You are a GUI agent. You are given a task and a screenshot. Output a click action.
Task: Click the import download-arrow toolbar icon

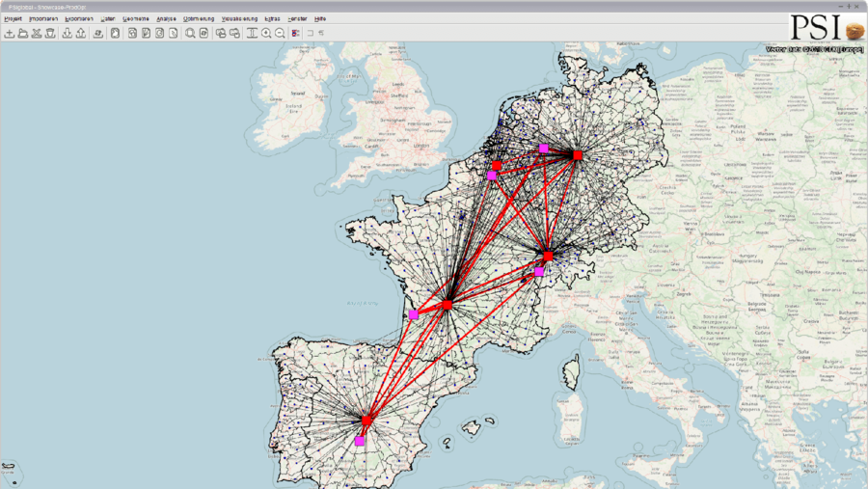(68, 34)
